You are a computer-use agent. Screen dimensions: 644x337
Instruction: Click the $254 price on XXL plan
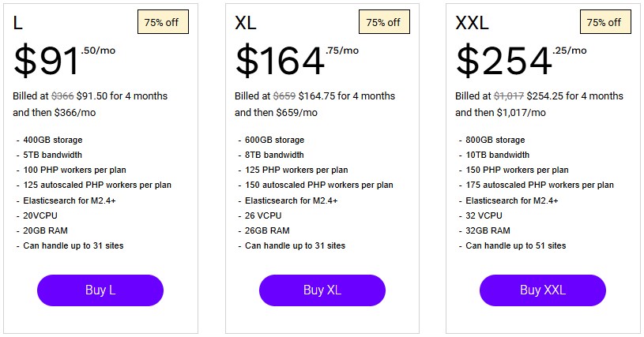(503, 62)
